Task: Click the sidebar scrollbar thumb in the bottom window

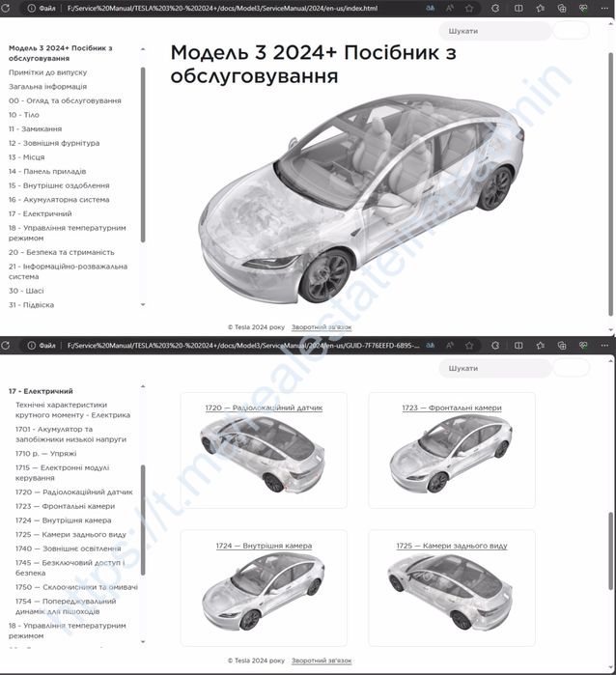Action: tap(143, 520)
